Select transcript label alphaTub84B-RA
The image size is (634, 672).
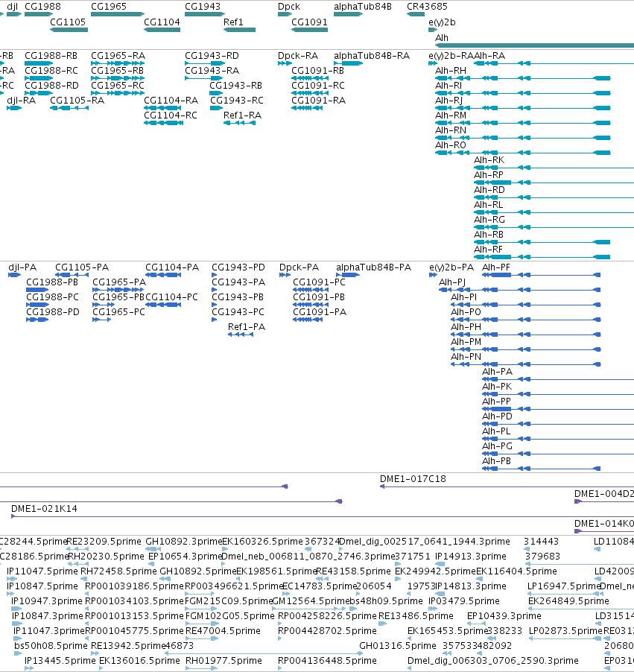tap(372, 56)
